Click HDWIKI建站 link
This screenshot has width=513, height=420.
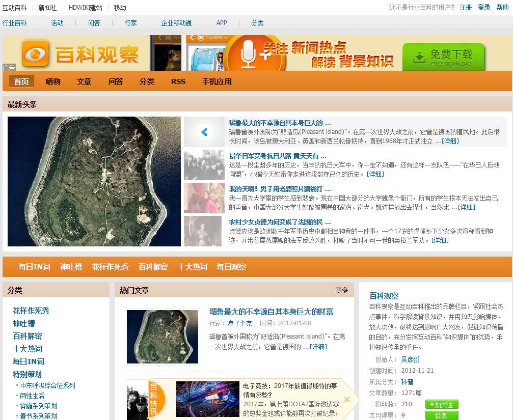click(x=86, y=8)
